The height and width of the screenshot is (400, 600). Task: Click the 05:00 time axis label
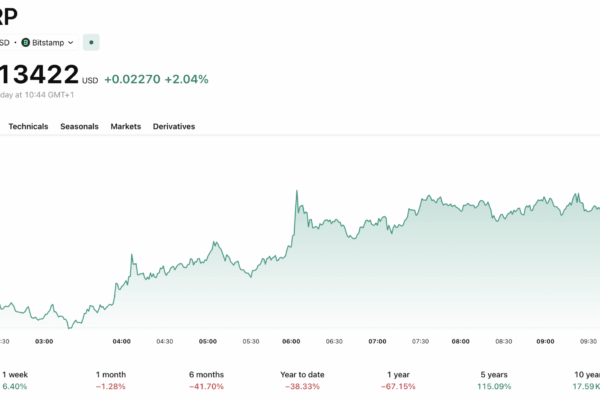tap(208, 341)
